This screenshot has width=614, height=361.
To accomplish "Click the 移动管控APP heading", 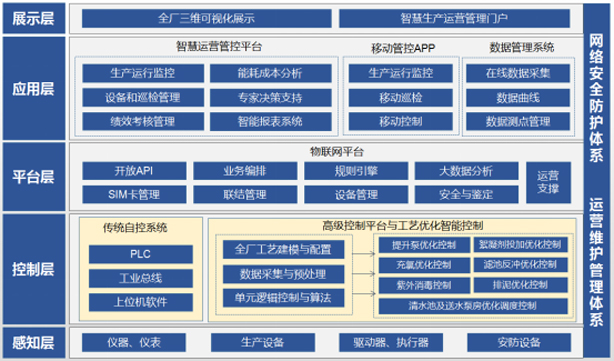I will tap(403, 48).
